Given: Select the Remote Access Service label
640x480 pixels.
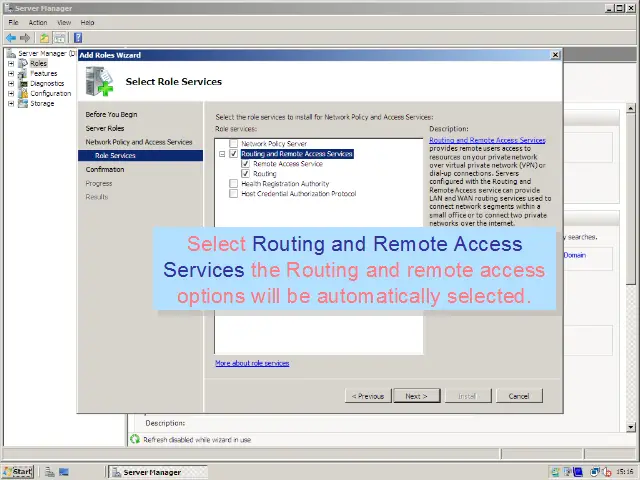Looking at the screenshot, I should pyautogui.click(x=288, y=164).
